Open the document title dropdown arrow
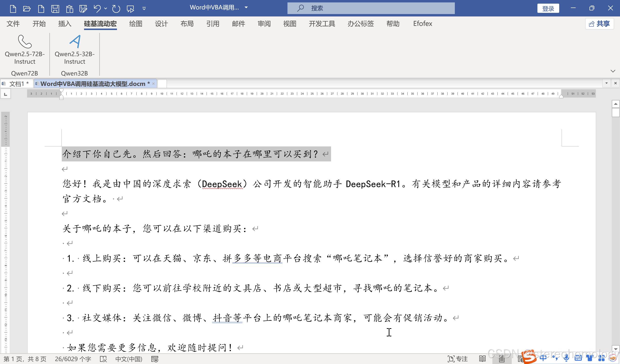Viewport: 620px width, 364px height. click(246, 8)
